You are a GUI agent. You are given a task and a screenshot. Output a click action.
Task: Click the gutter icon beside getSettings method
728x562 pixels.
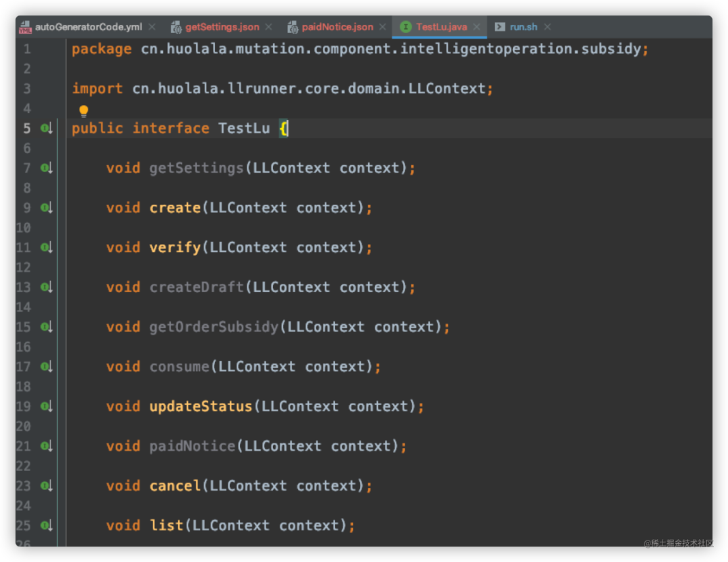coord(47,168)
